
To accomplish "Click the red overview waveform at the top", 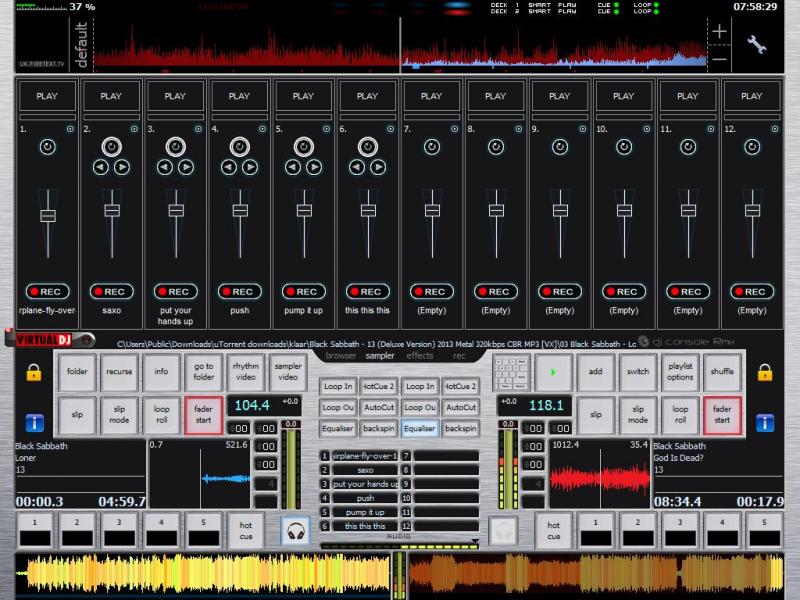I will coord(401,45).
